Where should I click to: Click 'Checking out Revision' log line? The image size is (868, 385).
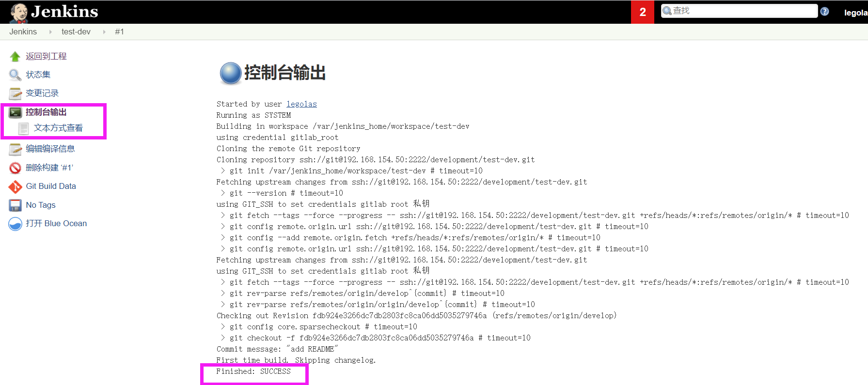416,316
